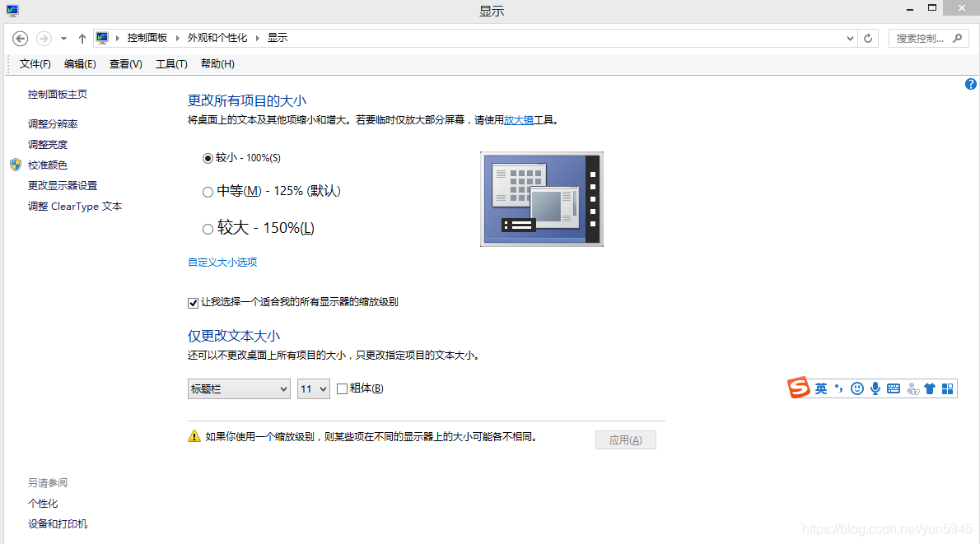Uncheck the scaling level for all displays checkbox
Viewport: 980px width, 544px height.
tap(192, 302)
